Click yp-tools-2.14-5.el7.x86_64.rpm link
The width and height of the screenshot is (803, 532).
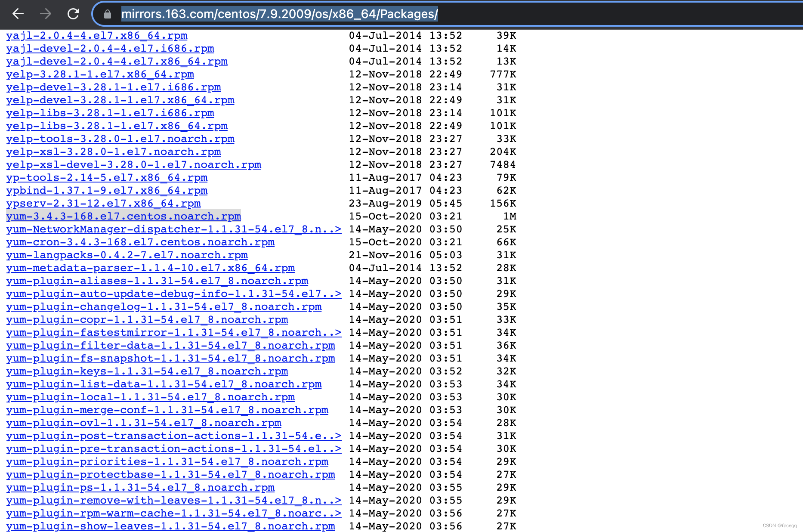(107, 178)
